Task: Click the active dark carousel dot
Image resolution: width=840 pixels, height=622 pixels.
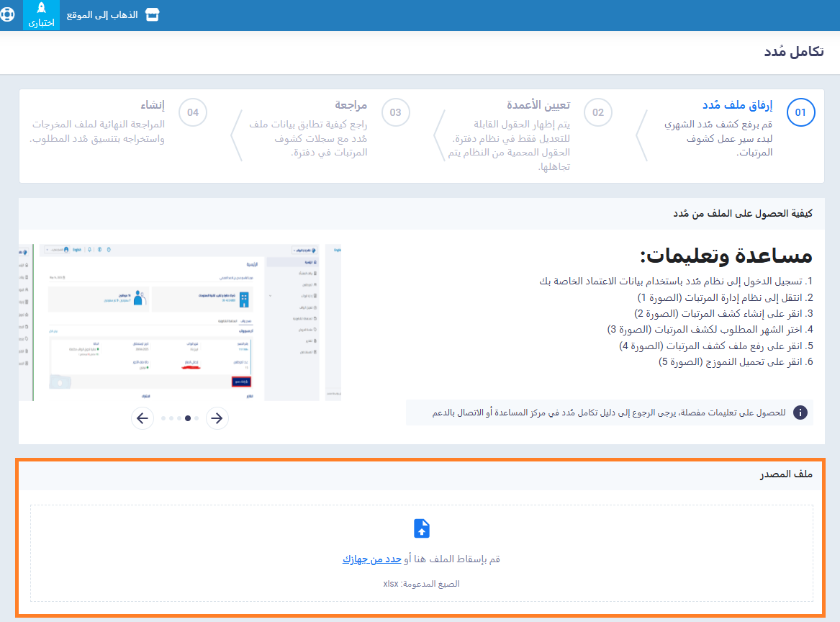Action: 188,418
